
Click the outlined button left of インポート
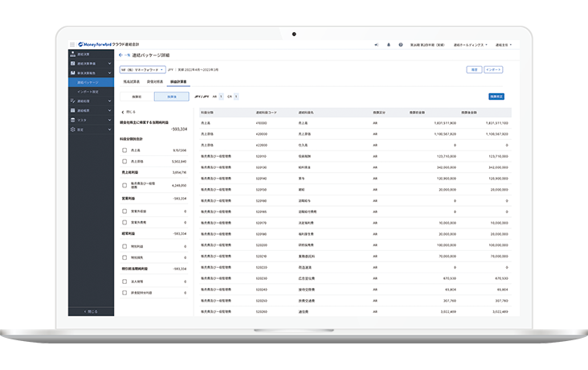click(474, 69)
